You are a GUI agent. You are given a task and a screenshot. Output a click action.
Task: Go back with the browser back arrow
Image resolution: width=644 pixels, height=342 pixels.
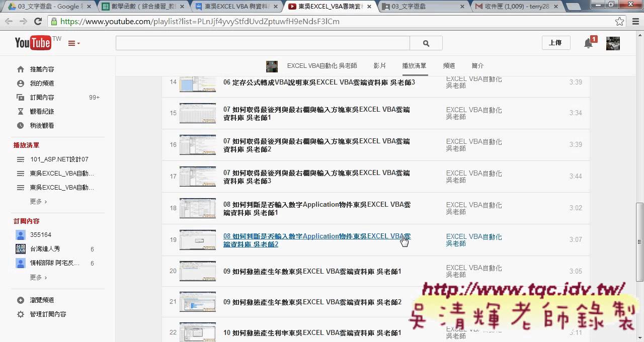point(9,22)
